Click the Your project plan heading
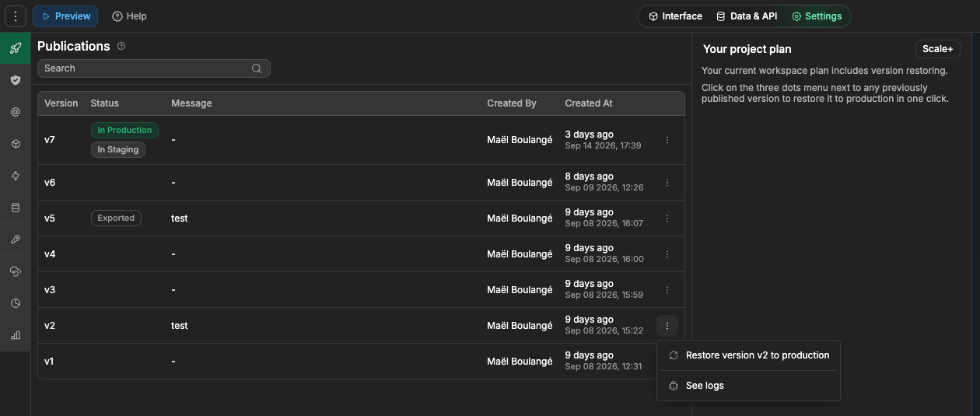This screenshot has height=416, width=980. tap(747, 49)
